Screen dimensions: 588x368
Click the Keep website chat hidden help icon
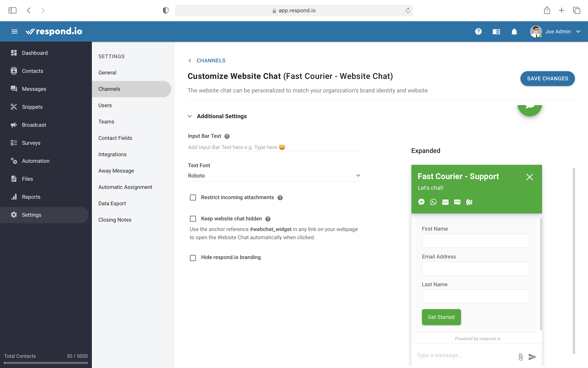pyautogui.click(x=268, y=219)
